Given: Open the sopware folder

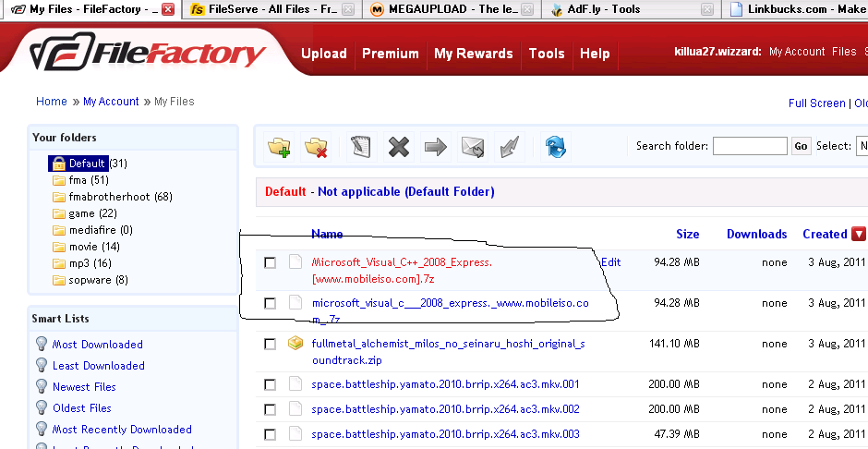Looking at the screenshot, I should point(98,280).
